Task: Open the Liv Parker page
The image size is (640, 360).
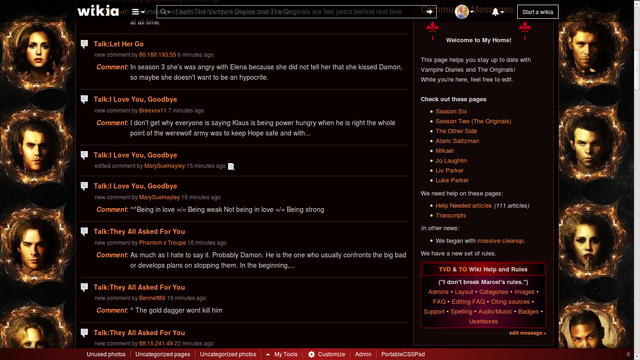Action: (449, 170)
